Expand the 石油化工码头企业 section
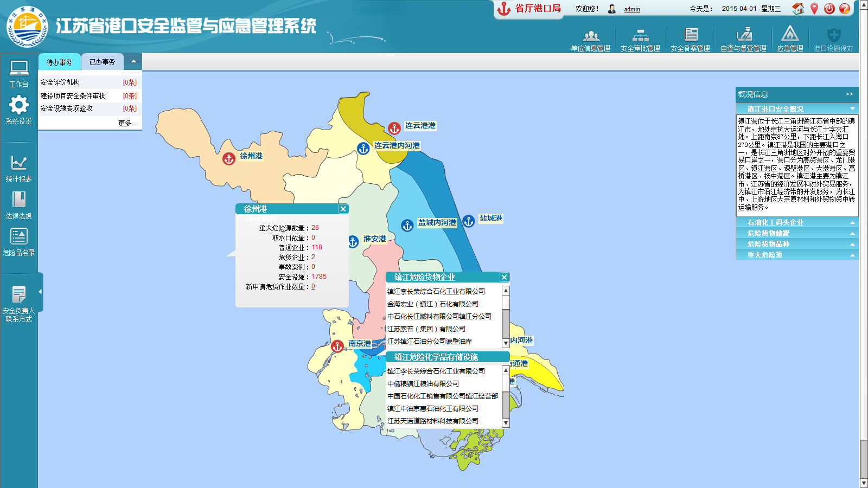Viewport: 868px width, 488px height. click(797, 222)
